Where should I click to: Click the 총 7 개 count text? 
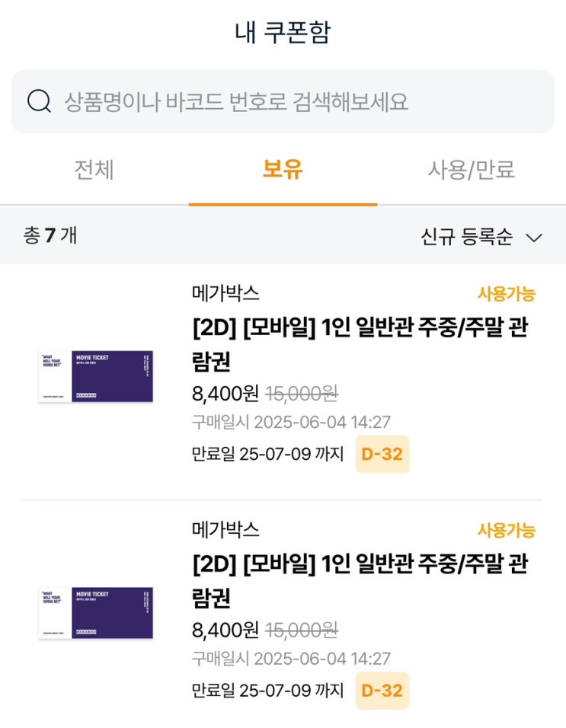pyautogui.click(x=50, y=235)
